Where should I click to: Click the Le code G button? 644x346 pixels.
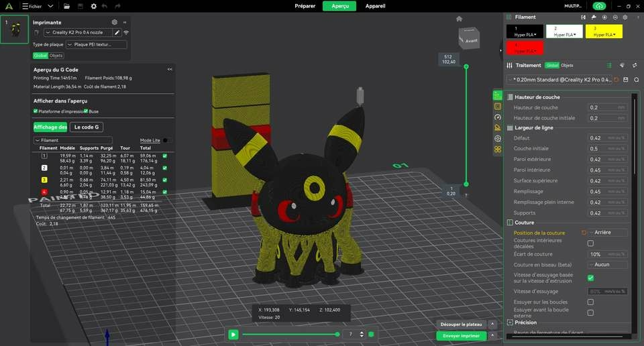(x=86, y=127)
